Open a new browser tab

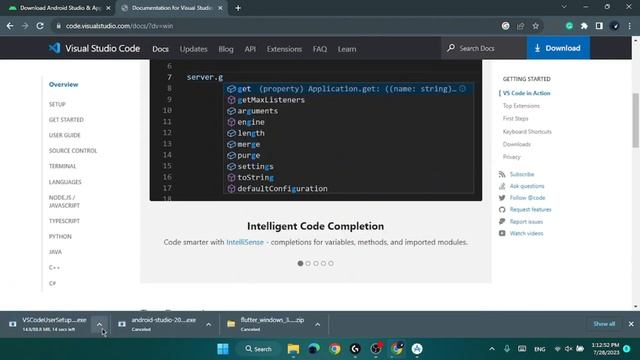pyautogui.click(x=238, y=8)
